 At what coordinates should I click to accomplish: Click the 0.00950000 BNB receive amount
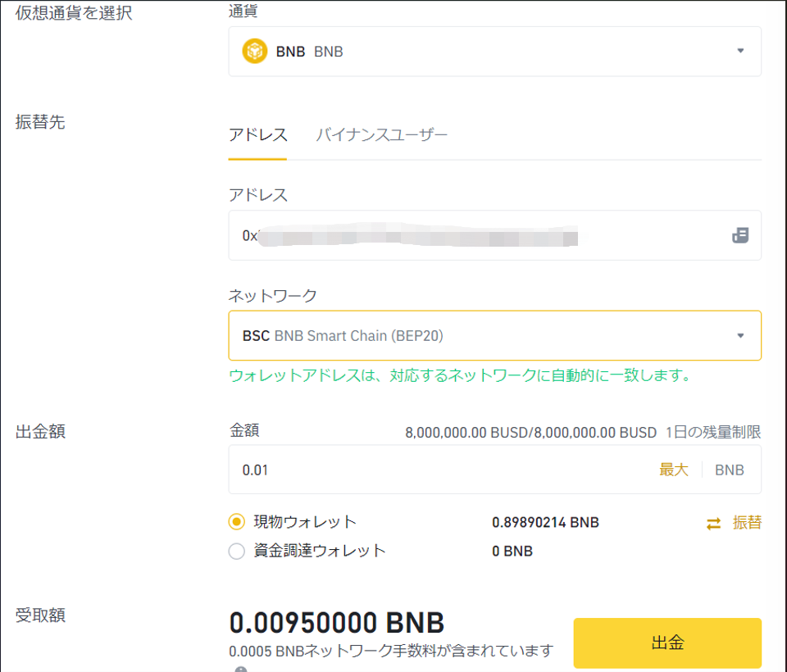[x=337, y=623]
